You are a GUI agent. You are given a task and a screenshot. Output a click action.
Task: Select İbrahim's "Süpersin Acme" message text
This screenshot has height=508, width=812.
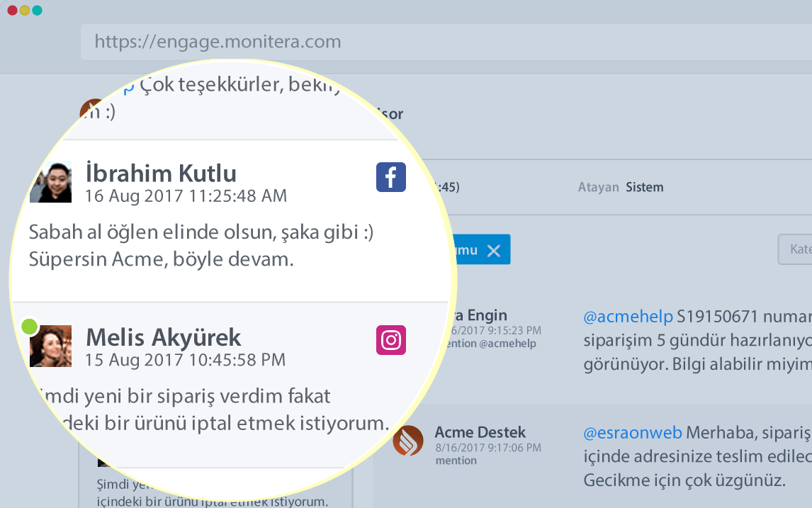click(162, 259)
